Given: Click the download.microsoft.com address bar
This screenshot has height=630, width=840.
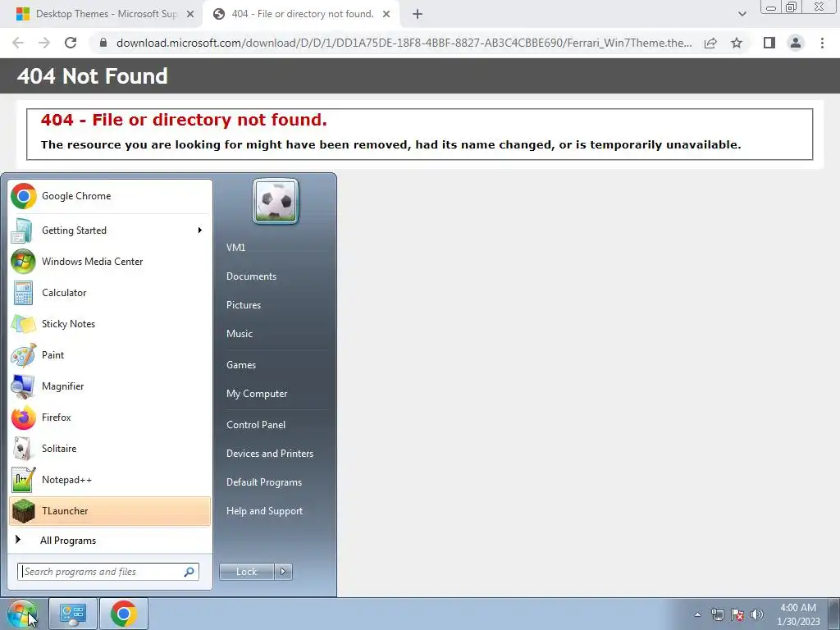Looking at the screenshot, I should coord(404,43).
